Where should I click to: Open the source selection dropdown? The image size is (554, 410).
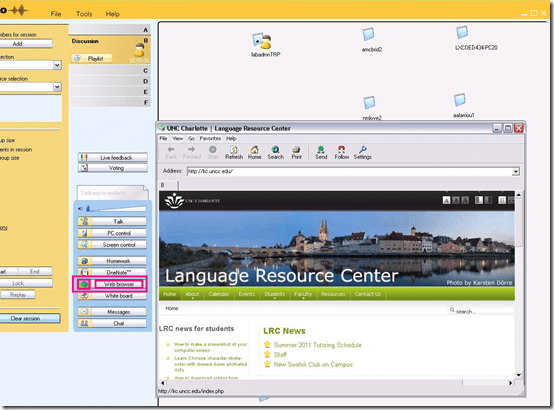tap(57, 87)
